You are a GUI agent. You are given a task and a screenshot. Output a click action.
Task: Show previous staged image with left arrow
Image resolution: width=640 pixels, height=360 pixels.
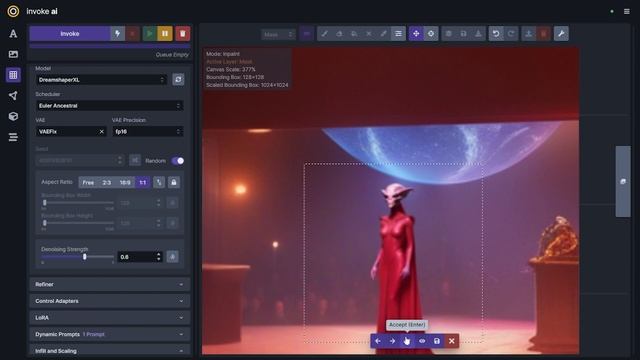(378, 341)
